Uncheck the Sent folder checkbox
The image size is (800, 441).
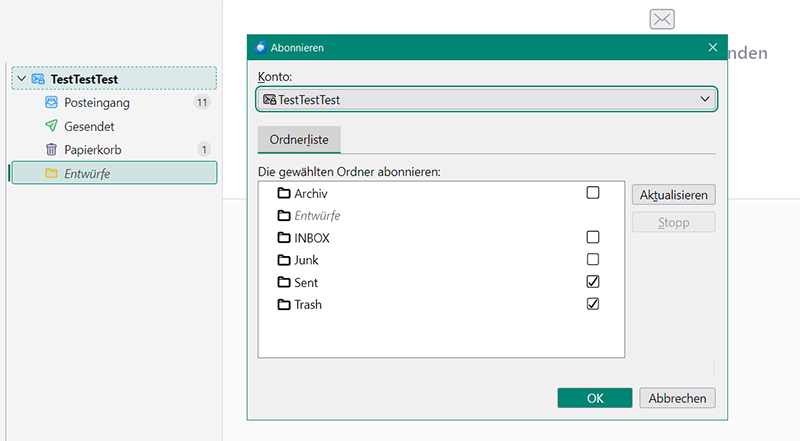tap(593, 282)
